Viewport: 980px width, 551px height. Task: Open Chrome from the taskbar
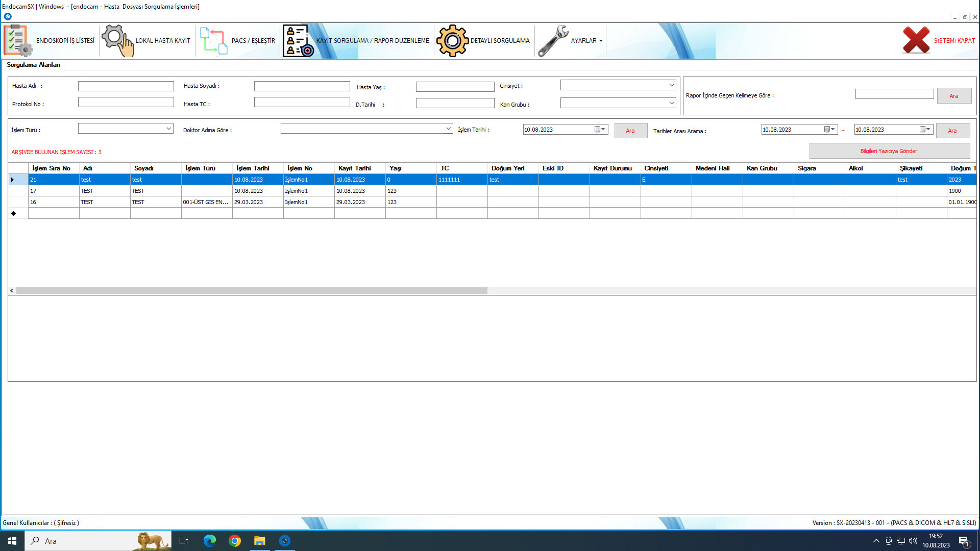pos(235,541)
